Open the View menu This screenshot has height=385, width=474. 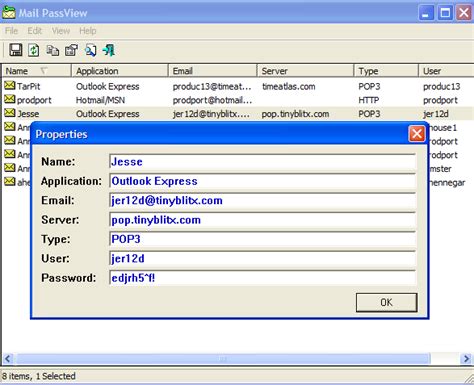(61, 31)
